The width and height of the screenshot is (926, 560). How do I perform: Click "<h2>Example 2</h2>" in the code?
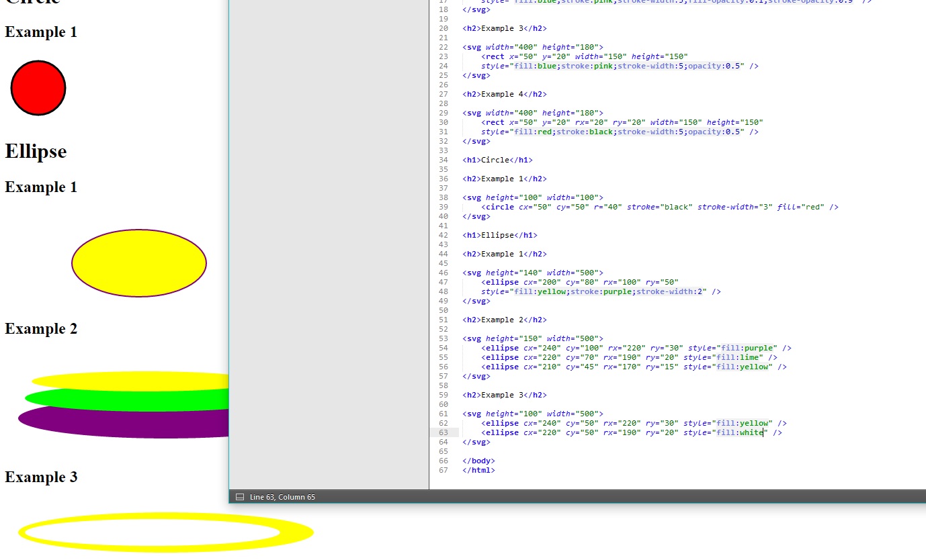pyautogui.click(x=505, y=320)
